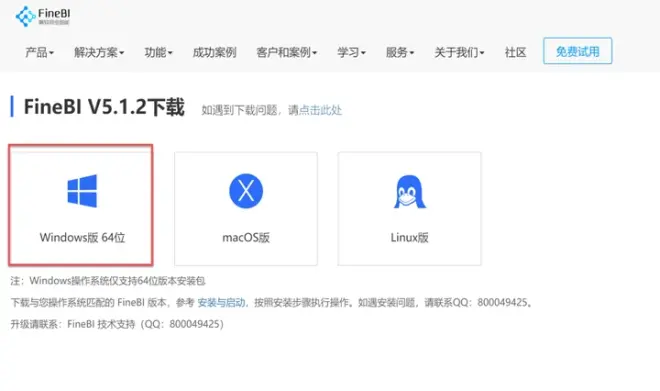Open the 社区 menu item
This screenshot has height=391, width=660.
pos(515,52)
